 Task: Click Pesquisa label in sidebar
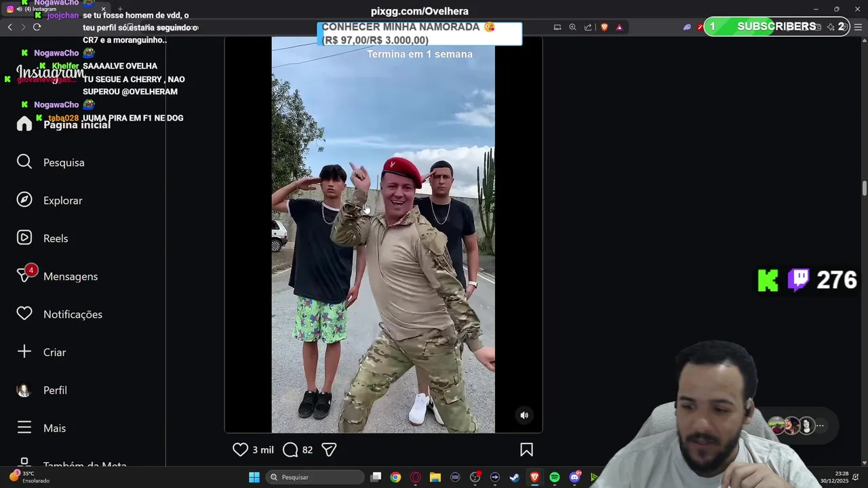(64, 163)
